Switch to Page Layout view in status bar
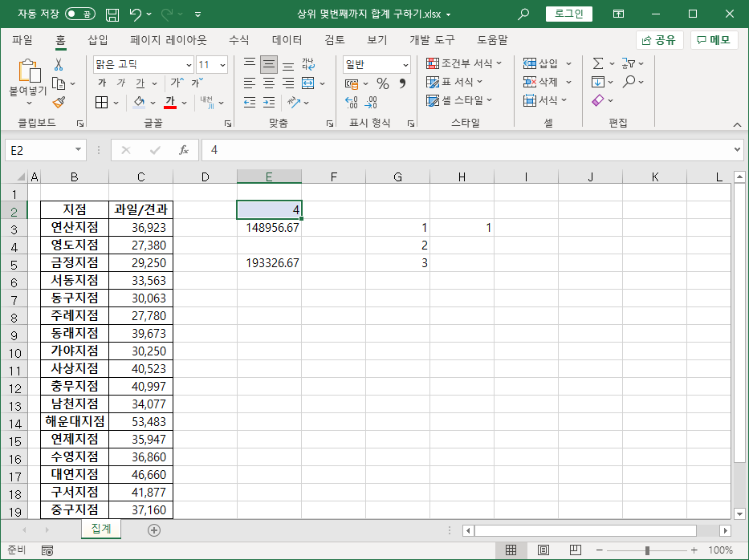 [543, 550]
